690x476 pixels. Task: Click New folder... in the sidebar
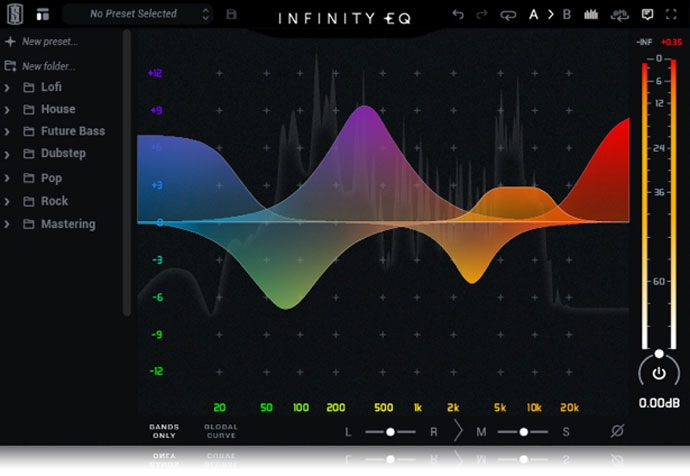coord(48,66)
